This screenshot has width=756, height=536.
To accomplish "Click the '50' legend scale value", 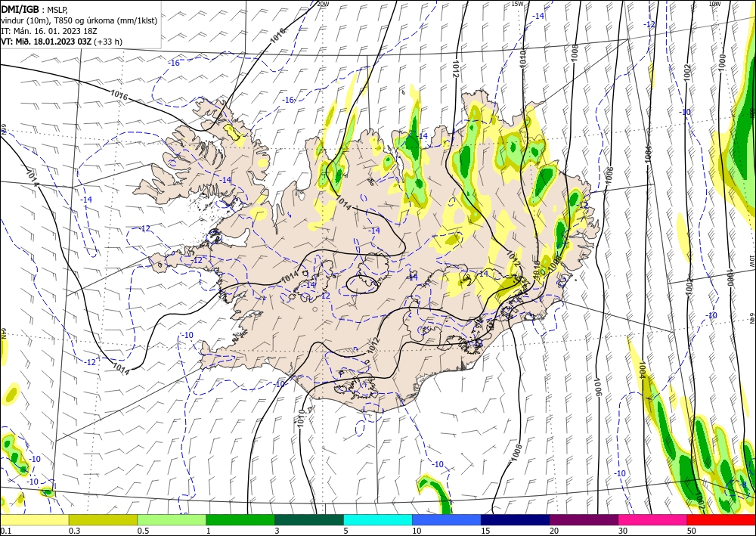I will [692, 531].
